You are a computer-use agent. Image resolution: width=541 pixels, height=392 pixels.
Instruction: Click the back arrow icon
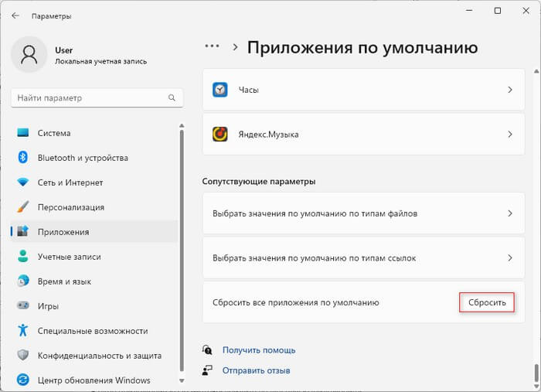tap(15, 16)
